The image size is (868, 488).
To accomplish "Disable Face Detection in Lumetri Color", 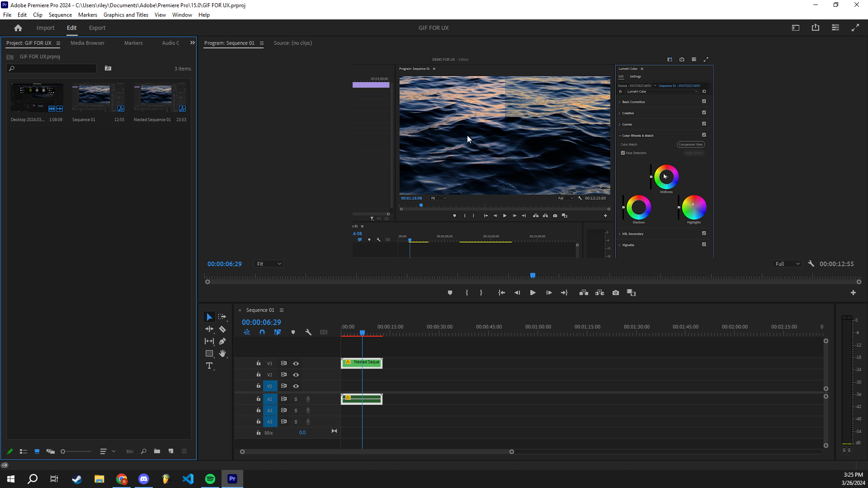I will (x=623, y=153).
